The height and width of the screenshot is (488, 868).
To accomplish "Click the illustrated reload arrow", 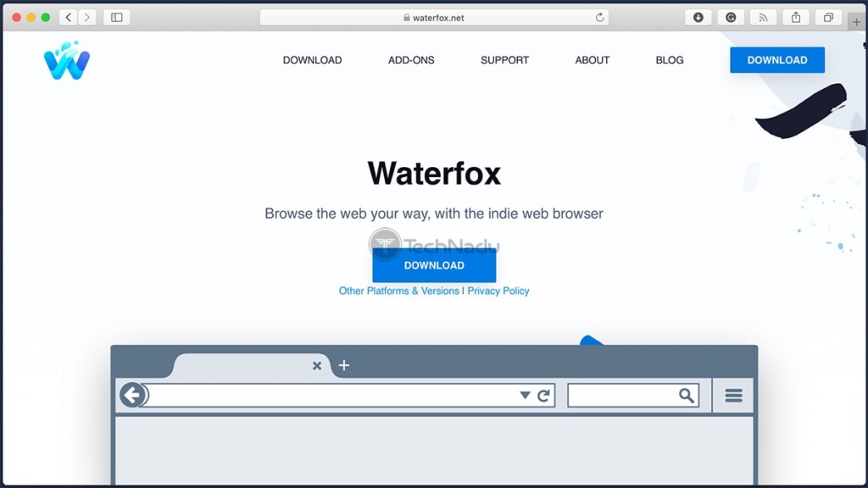I will (x=543, y=395).
